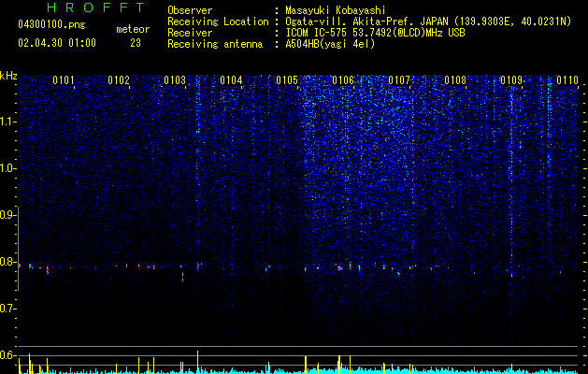588x374 pixels.
Task: Click the HROFFT title text
Action: [95, 7]
